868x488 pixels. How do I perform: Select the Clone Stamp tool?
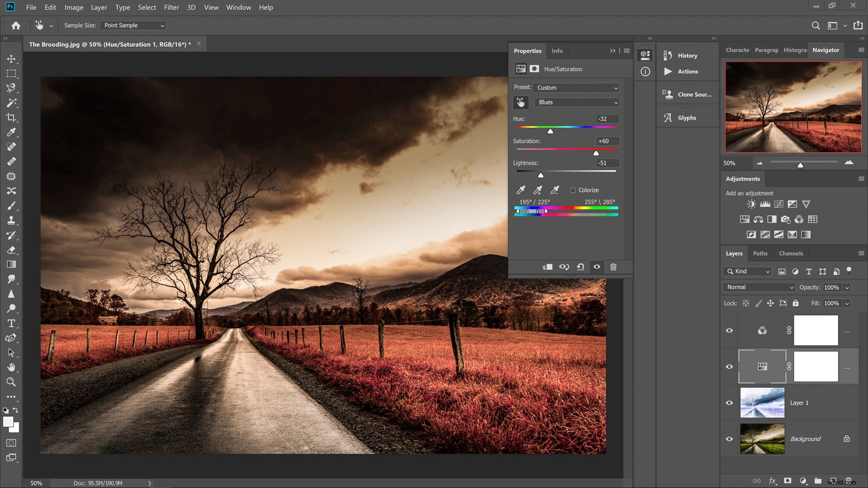click(x=12, y=220)
